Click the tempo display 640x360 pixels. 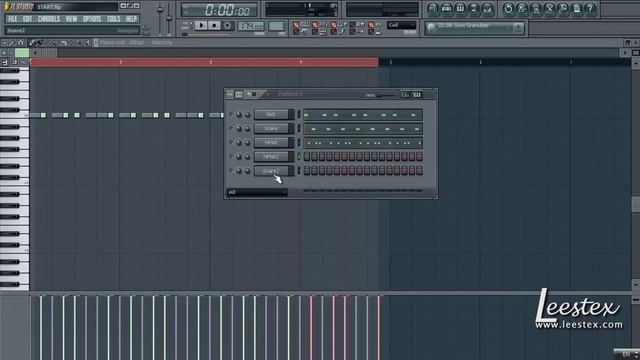click(251, 26)
